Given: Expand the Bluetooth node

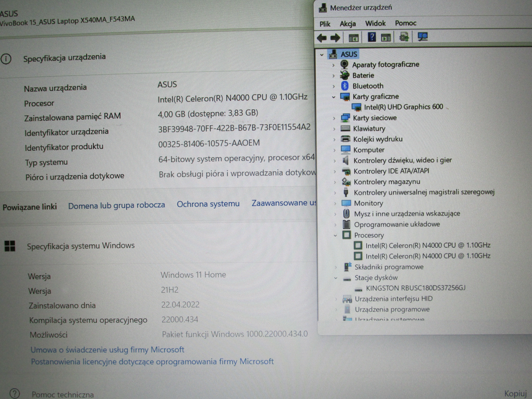Looking at the screenshot, I should 334,86.
